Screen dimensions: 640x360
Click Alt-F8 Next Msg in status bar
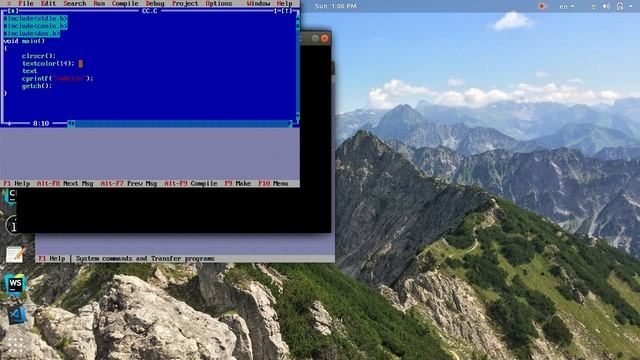(65, 184)
